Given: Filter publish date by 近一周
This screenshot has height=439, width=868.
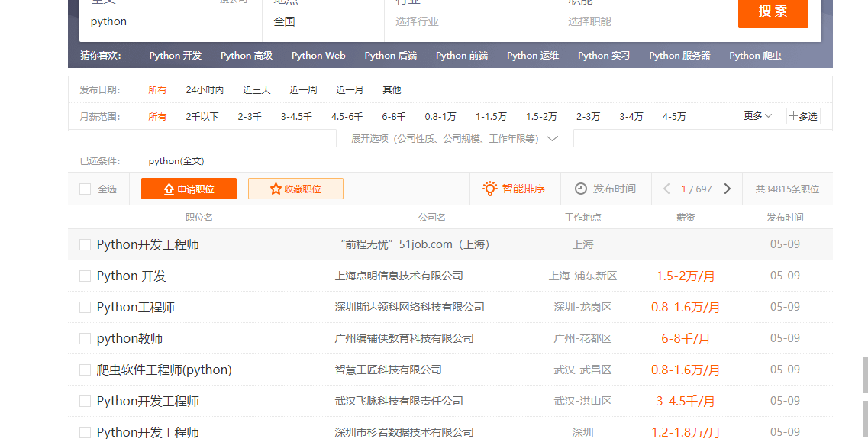Looking at the screenshot, I should click(x=303, y=89).
